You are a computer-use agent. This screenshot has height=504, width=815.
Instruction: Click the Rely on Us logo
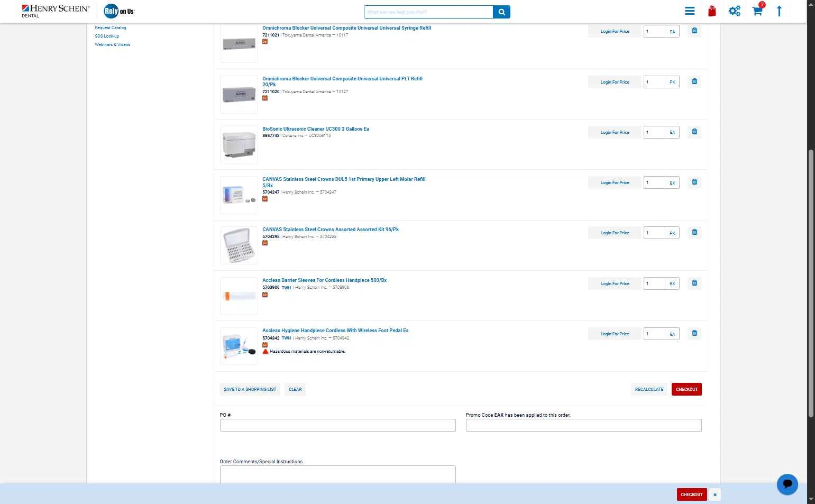[119, 11]
